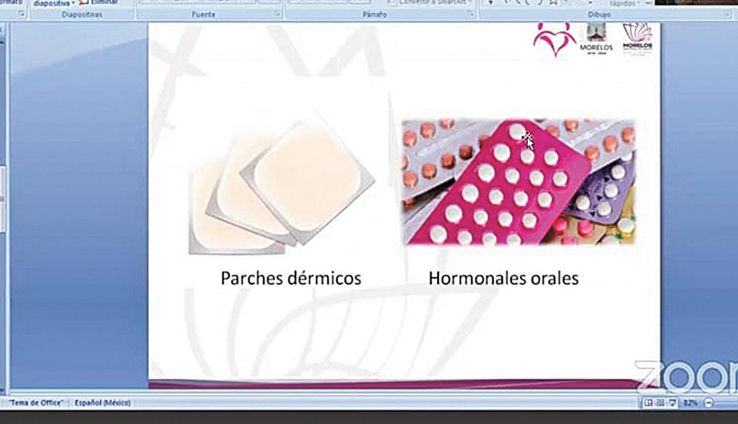
Task: Click the zoom out minus button
Action: point(708,402)
